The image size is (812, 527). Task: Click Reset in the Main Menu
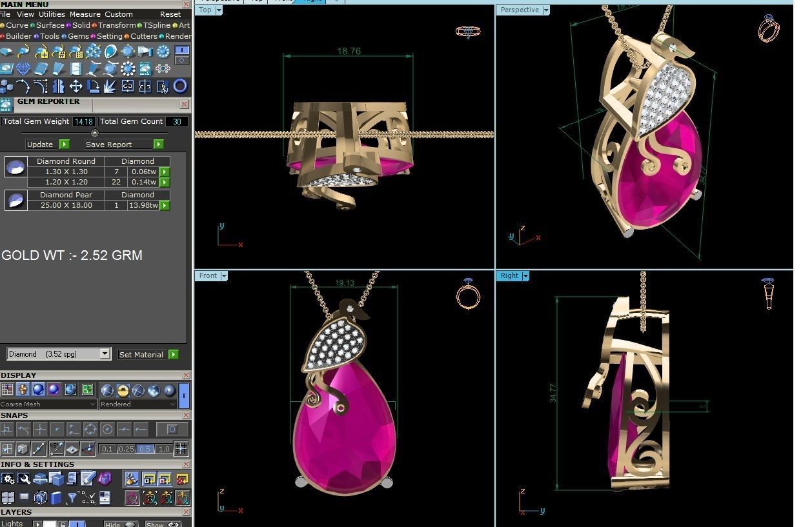click(x=170, y=14)
